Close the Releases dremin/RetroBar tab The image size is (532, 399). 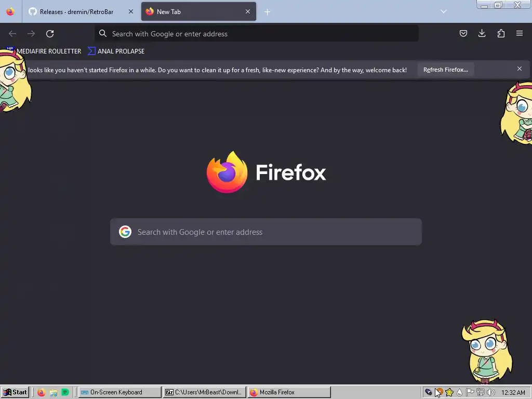coord(130,11)
